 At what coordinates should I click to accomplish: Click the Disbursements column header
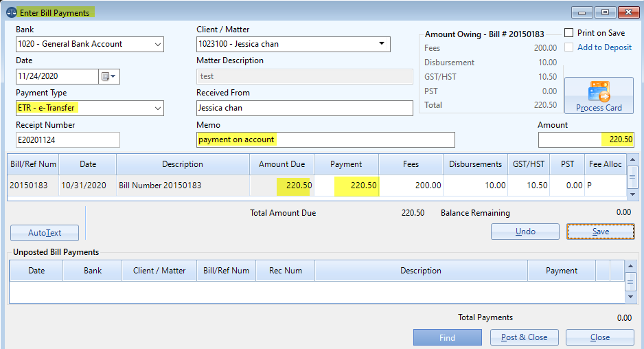click(x=476, y=164)
